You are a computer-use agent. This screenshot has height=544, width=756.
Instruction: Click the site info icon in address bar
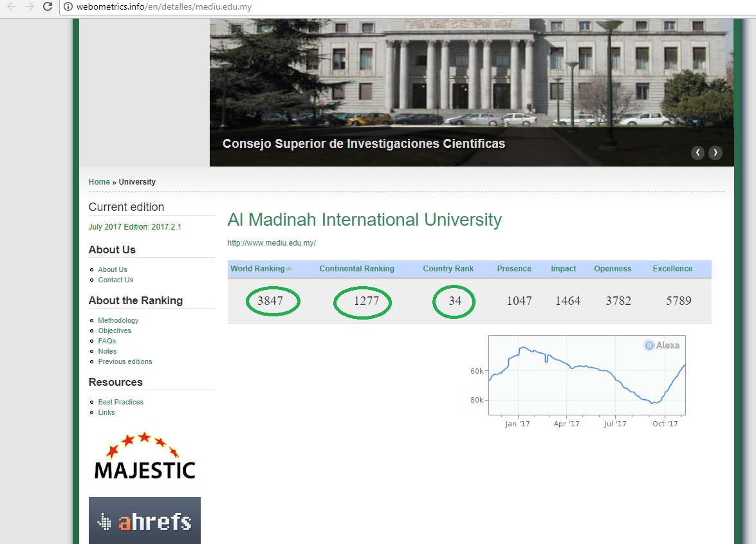pyautogui.click(x=68, y=8)
